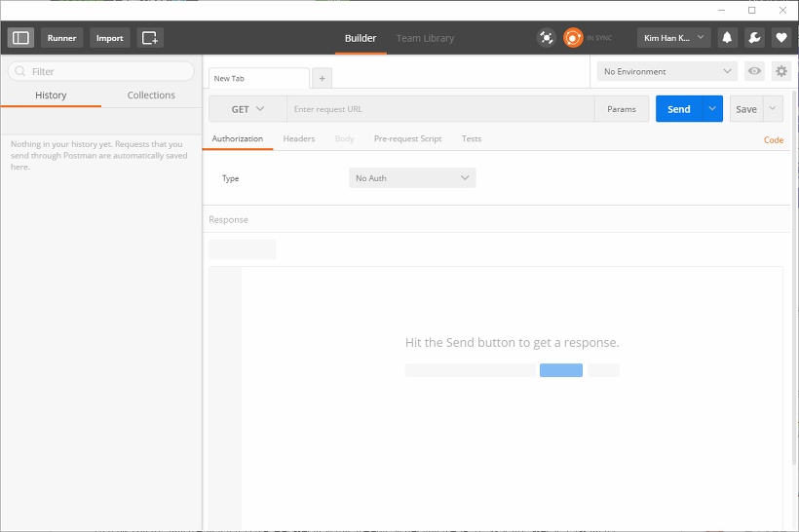Select the Collections sidebar tab

tap(151, 95)
